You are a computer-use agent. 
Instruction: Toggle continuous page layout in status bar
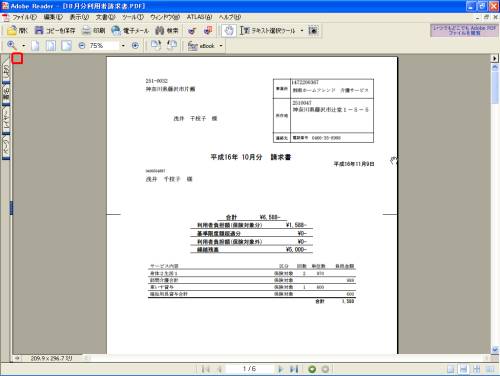(463, 369)
